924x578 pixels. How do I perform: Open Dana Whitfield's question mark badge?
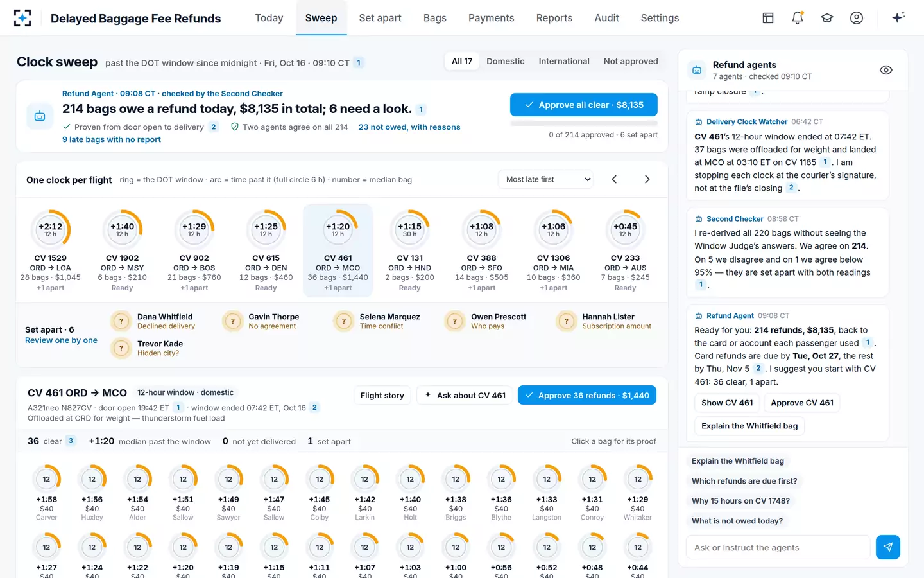[x=121, y=321]
